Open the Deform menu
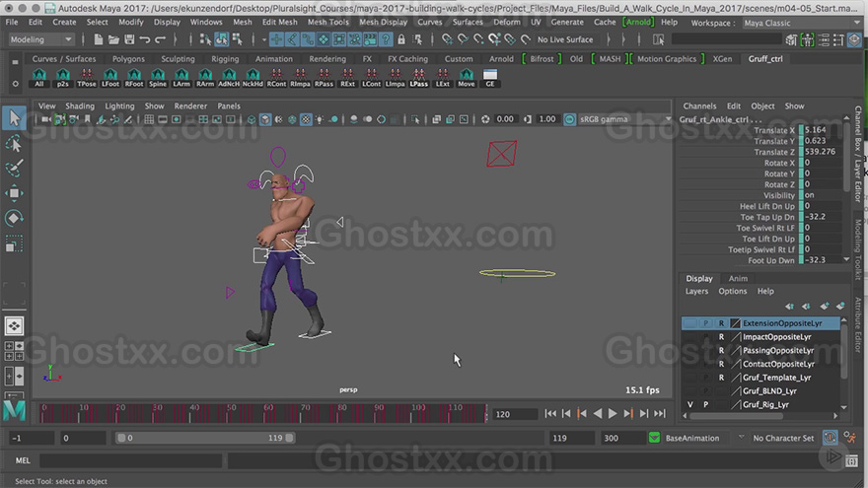Viewport: 868px width, 488px height. tap(507, 22)
